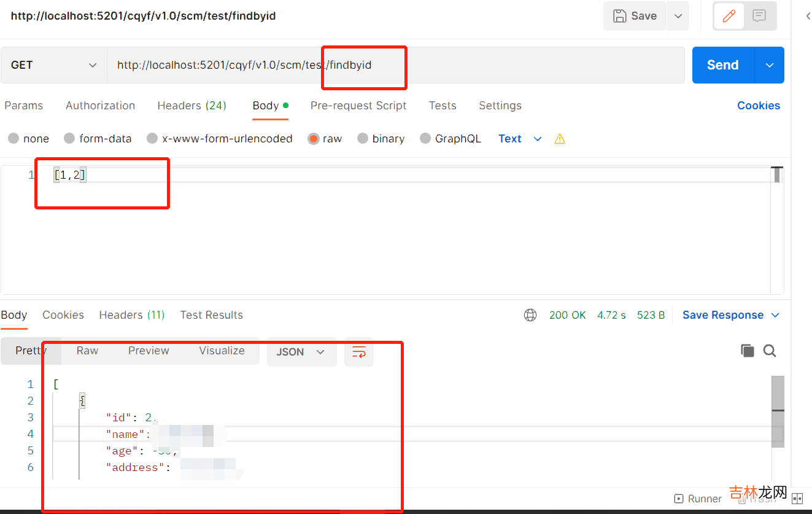Open Runner from the status bar
The image size is (812, 514).
(698, 499)
